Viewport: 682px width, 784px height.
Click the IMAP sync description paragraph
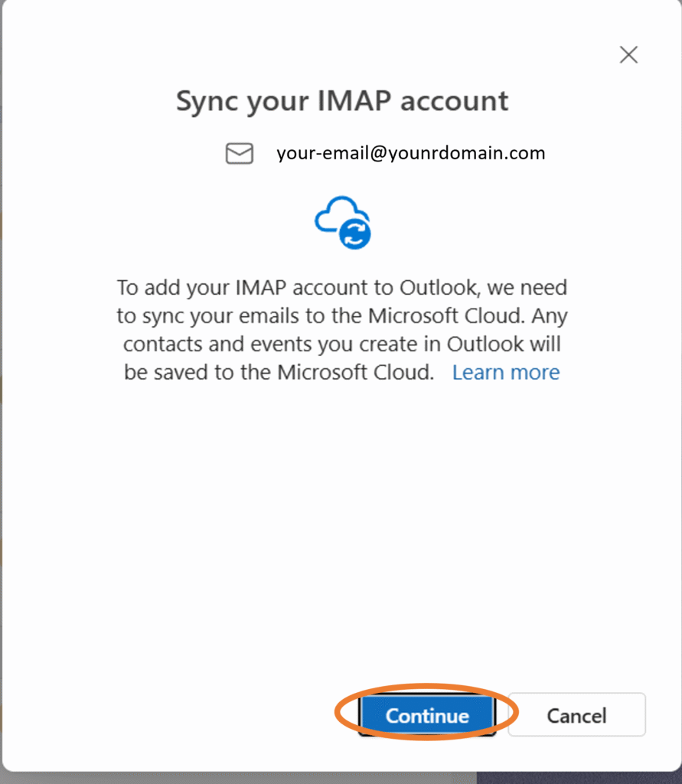coord(342,330)
